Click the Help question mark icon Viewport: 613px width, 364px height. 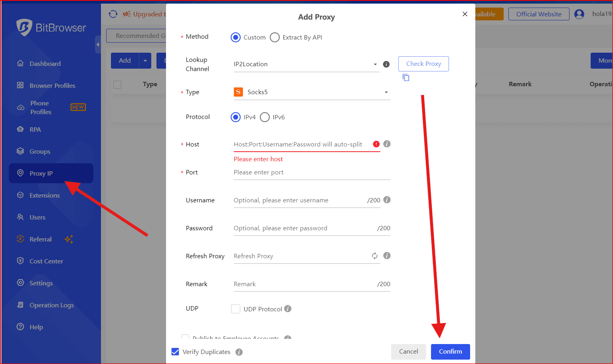tap(20, 327)
